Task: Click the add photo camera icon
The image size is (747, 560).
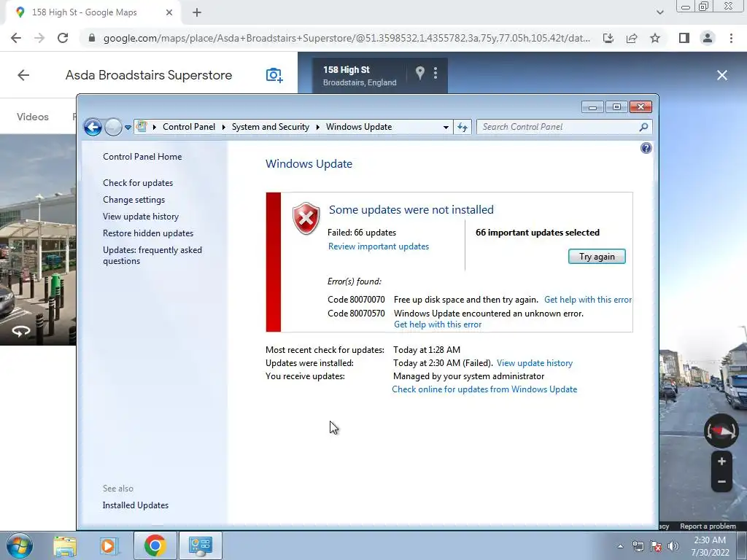Action: (274, 75)
